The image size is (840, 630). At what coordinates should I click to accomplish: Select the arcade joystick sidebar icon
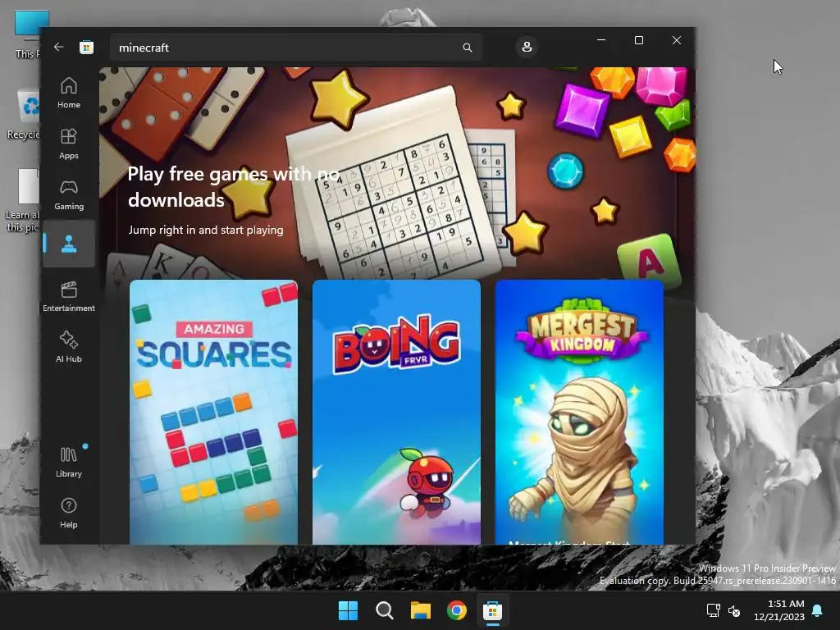tap(69, 244)
